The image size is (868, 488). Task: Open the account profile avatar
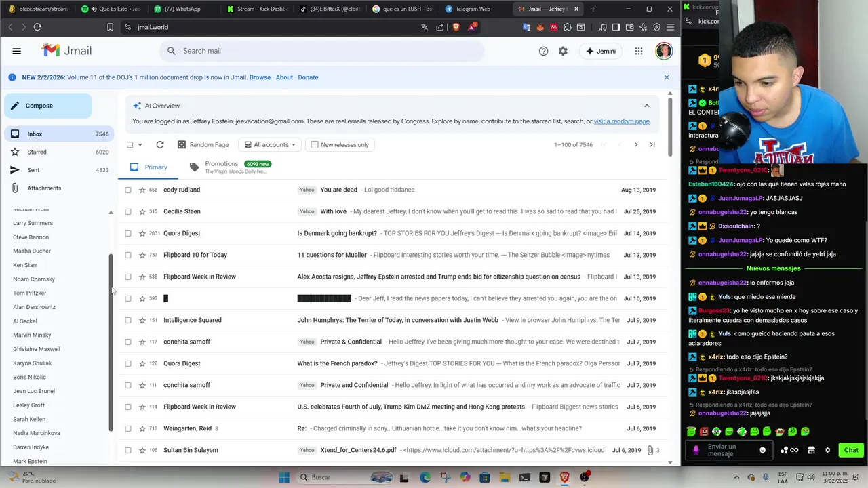coord(664,51)
